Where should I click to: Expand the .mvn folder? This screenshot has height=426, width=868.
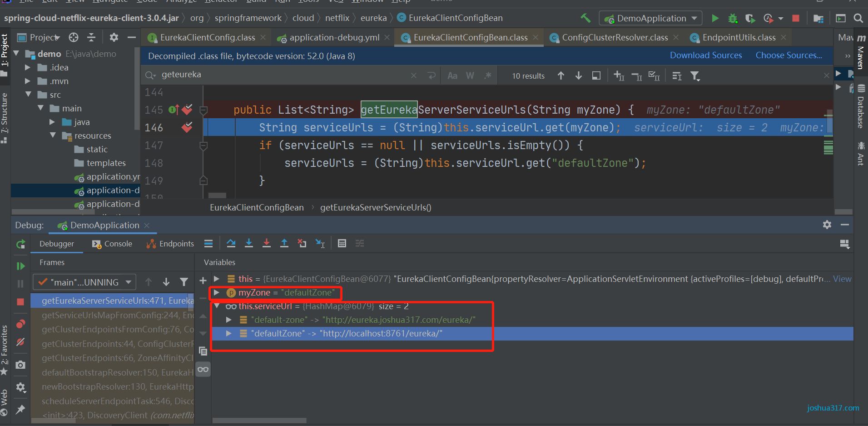point(27,81)
